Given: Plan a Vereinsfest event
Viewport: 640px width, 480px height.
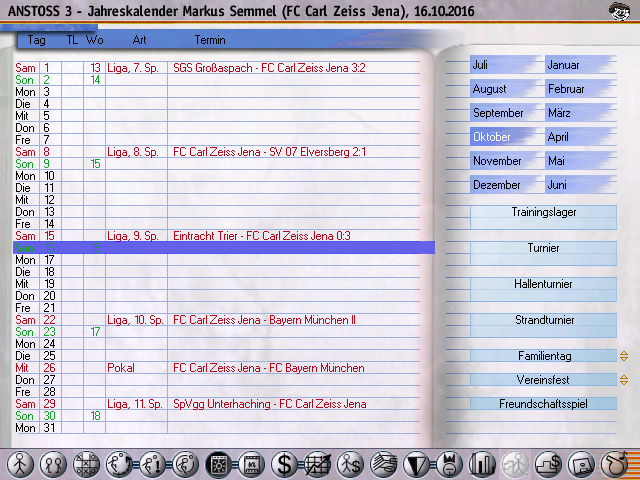Looking at the screenshot, I should [x=543, y=380].
